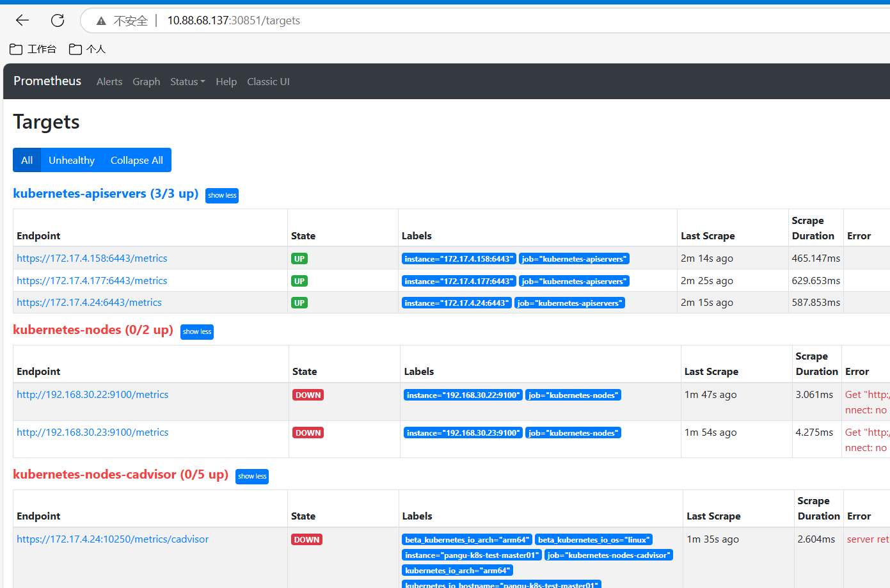Click instance="192.168.30.22:9100" label
Viewport: 890px width, 588px height.
coord(463,395)
